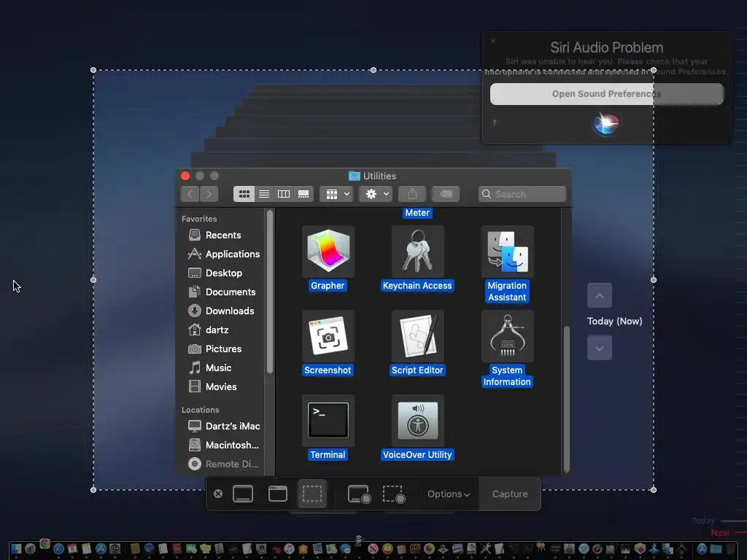The image size is (747, 560).
Task: Select the Remote Disc location
Action: pos(223,464)
